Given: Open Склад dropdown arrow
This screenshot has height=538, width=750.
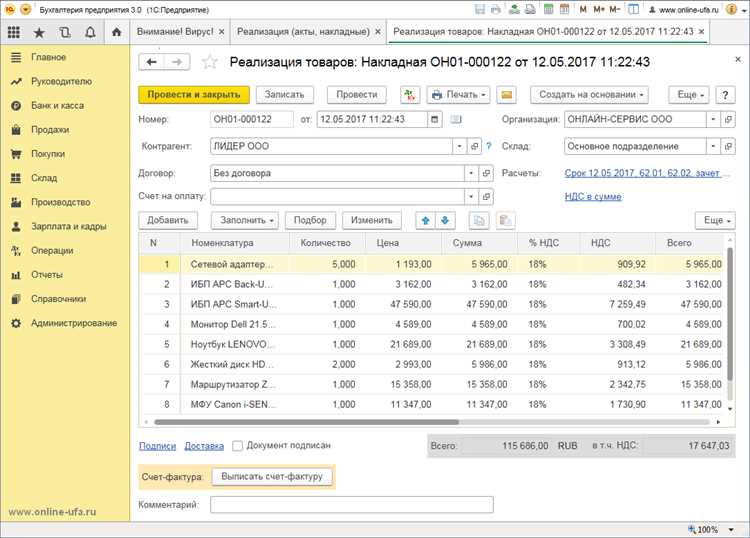Looking at the screenshot, I should 713,146.
